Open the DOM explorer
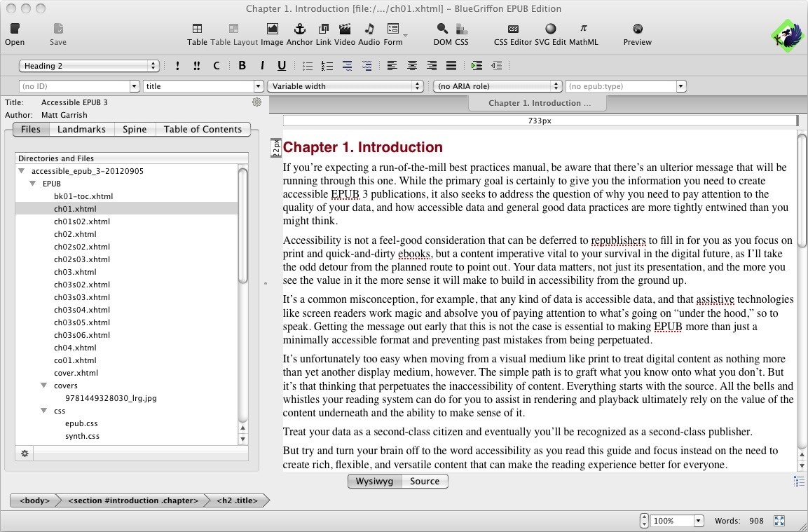Screen dimensions: 808x532 pyautogui.click(x=442, y=34)
